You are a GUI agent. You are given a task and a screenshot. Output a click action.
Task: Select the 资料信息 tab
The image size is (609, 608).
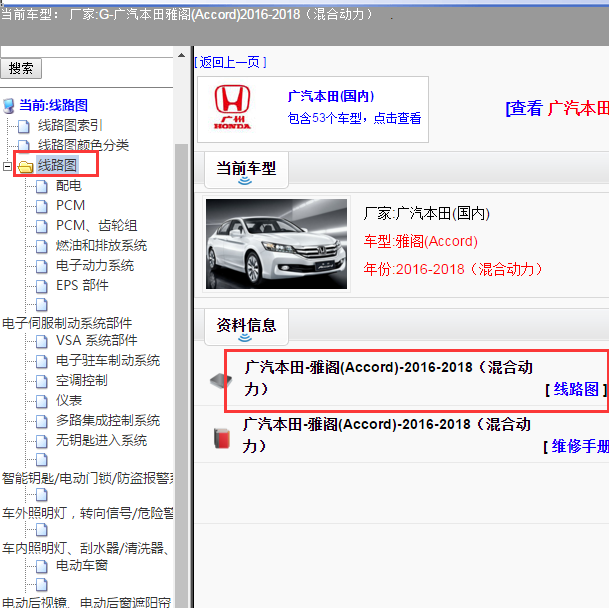tap(246, 327)
